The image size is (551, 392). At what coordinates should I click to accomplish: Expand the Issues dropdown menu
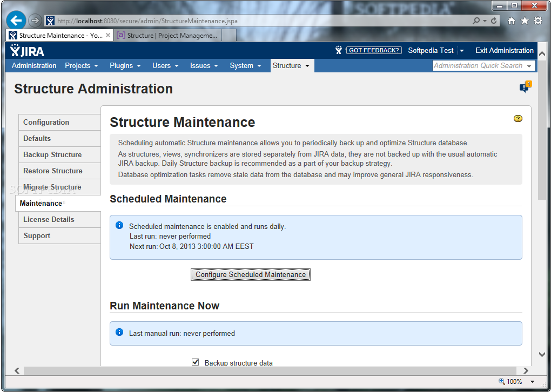point(204,66)
